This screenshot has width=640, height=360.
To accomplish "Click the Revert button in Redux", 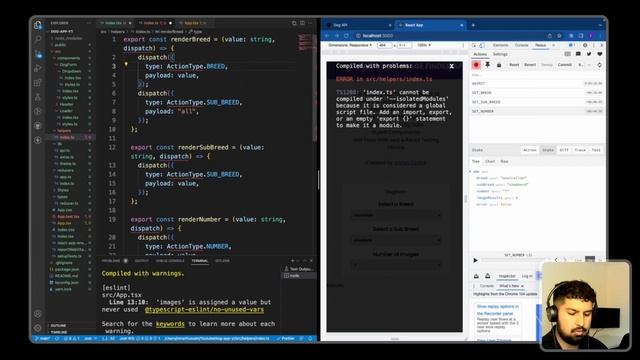I will pos(530,65).
